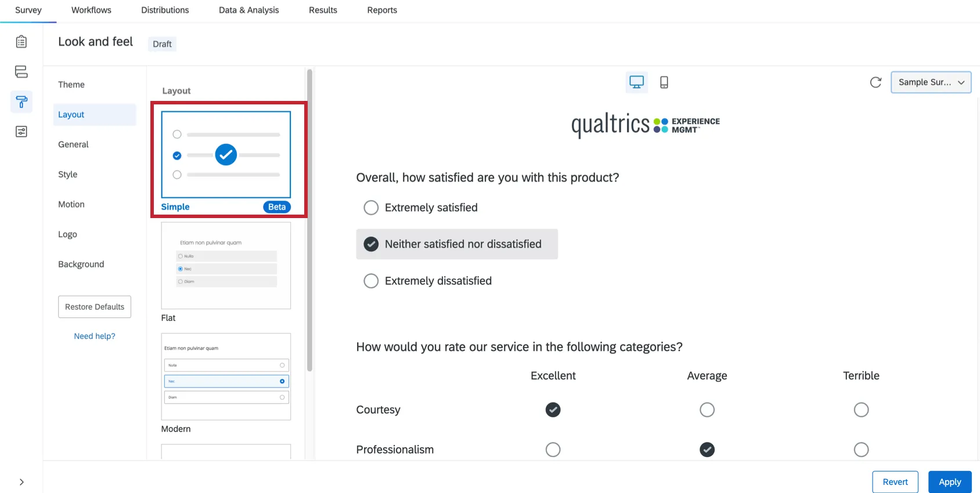Open Survey options settings icon
980x493 pixels.
click(x=21, y=132)
